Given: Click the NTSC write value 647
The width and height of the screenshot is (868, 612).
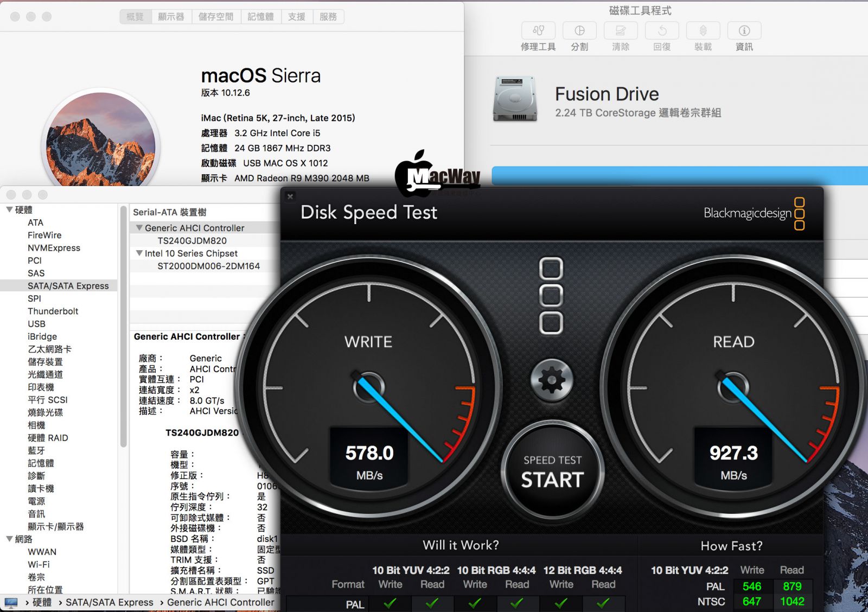Looking at the screenshot, I should (x=751, y=601).
